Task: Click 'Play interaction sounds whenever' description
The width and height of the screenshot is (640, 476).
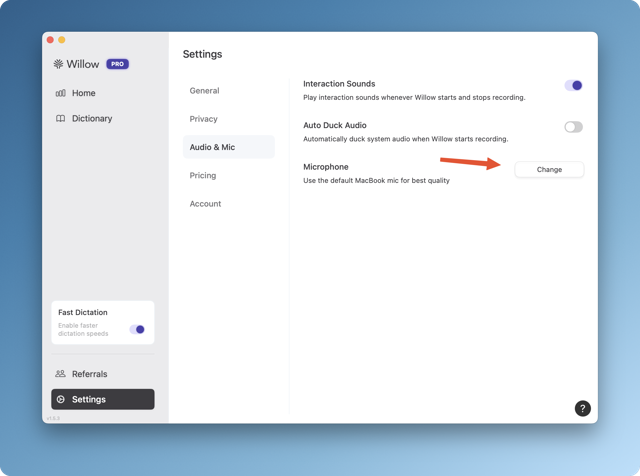Action: click(x=414, y=98)
